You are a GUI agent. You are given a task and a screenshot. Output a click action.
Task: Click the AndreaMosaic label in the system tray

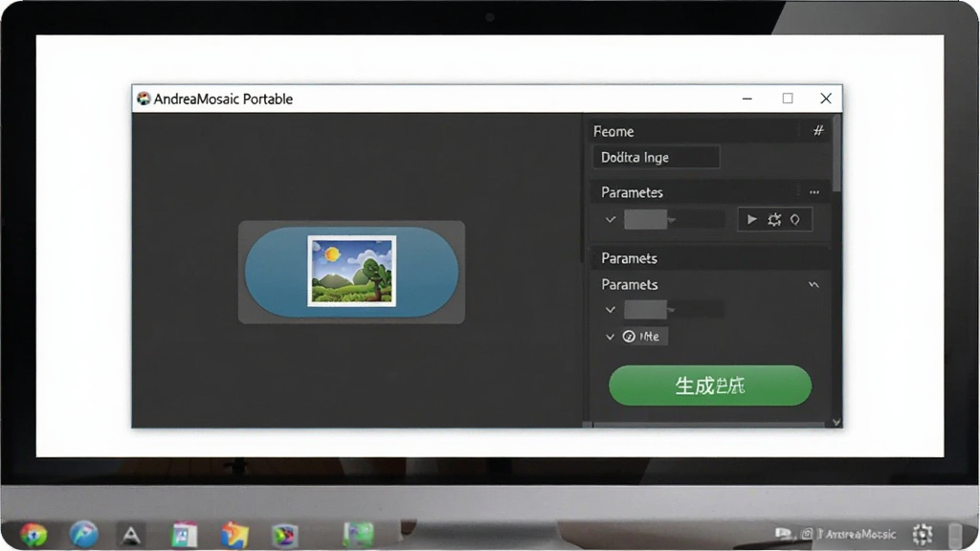tap(860, 534)
